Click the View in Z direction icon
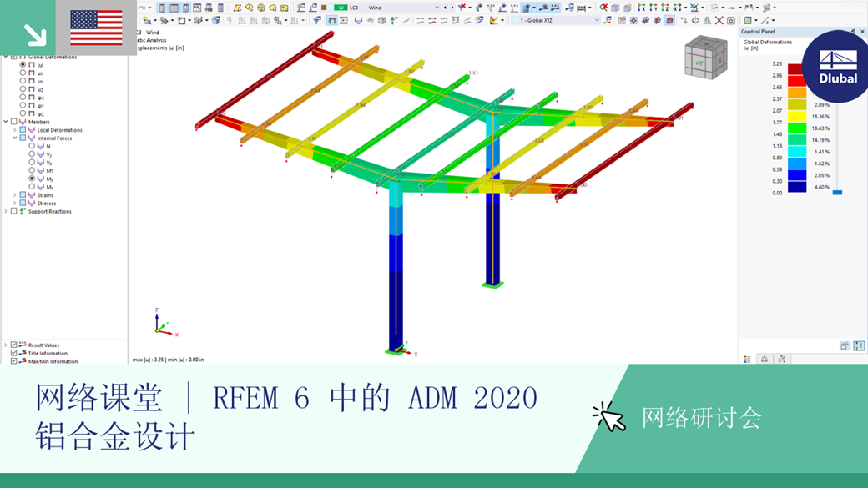The image size is (868, 488). point(665,8)
